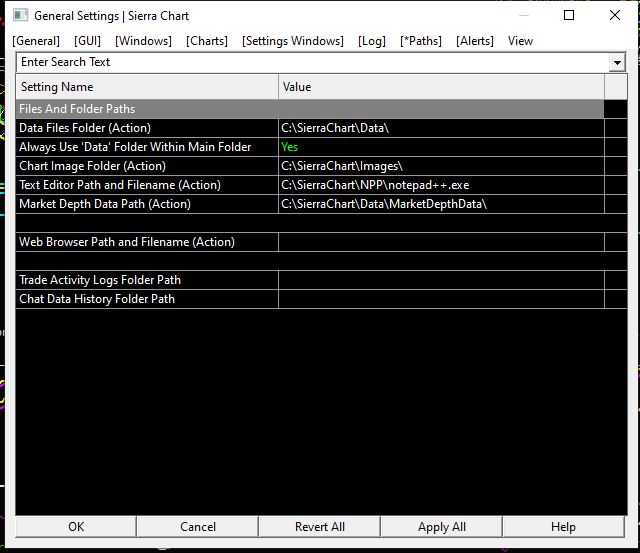Screen dimensions: 640x553
Task: Click the Cancel button
Action: pyautogui.click(x=198, y=527)
